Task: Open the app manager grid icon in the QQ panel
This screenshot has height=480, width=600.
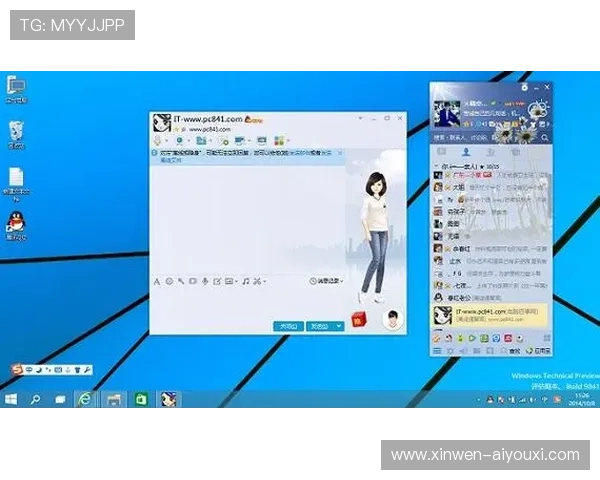Action: click(x=547, y=338)
